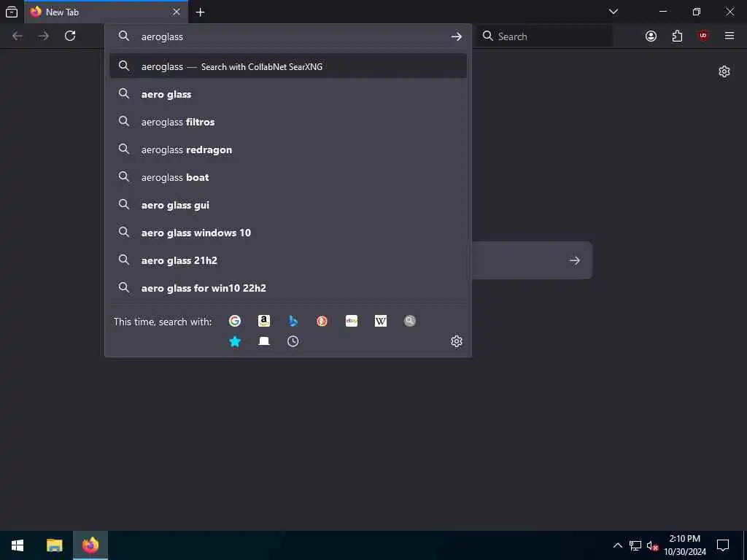Search this time with Wikipedia icon
The width and height of the screenshot is (747, 560).
381,321
